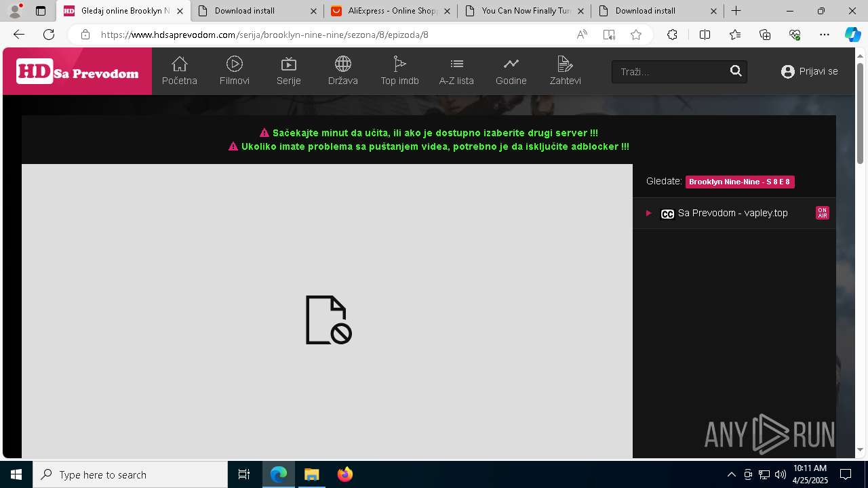Toggle Split screen view icon

[x=705, y=35]
